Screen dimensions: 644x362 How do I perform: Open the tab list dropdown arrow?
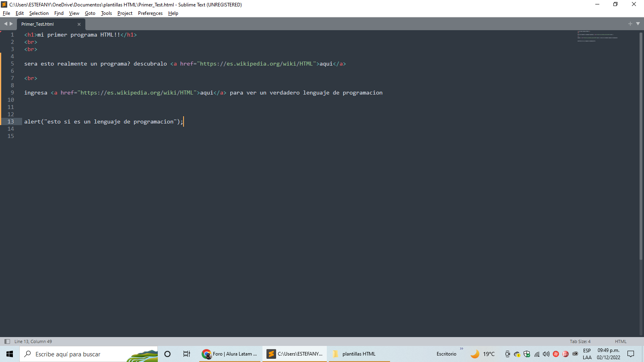point(638,24)
